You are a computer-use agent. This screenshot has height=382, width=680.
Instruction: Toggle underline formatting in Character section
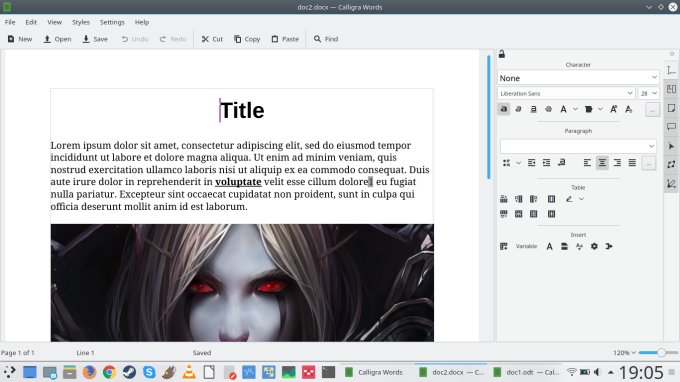533,109
